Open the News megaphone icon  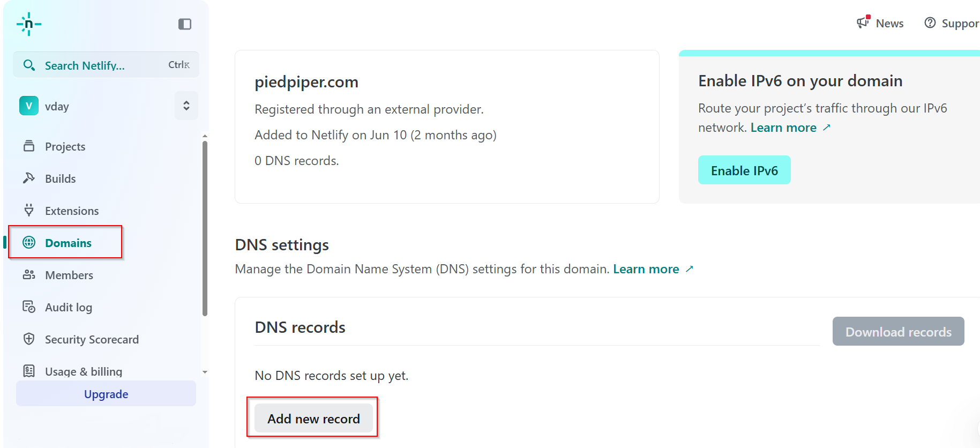point(863,23)
